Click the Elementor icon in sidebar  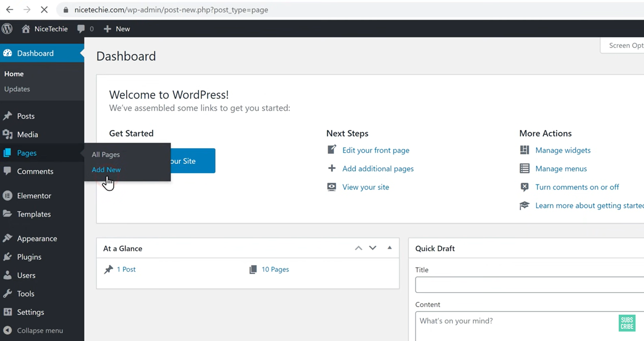7,196
